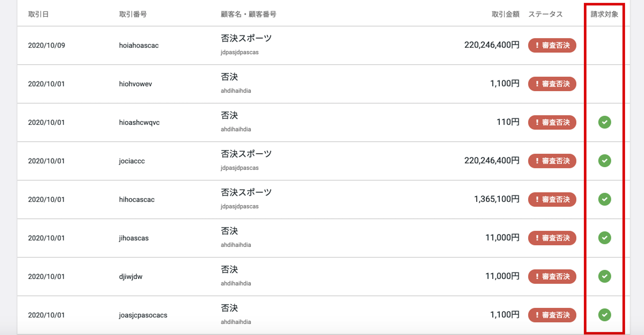The width and height of the screenshot is (644, 335).
Task: Click green check icon for hioashcwqvc row
Action: coord(605,122)
